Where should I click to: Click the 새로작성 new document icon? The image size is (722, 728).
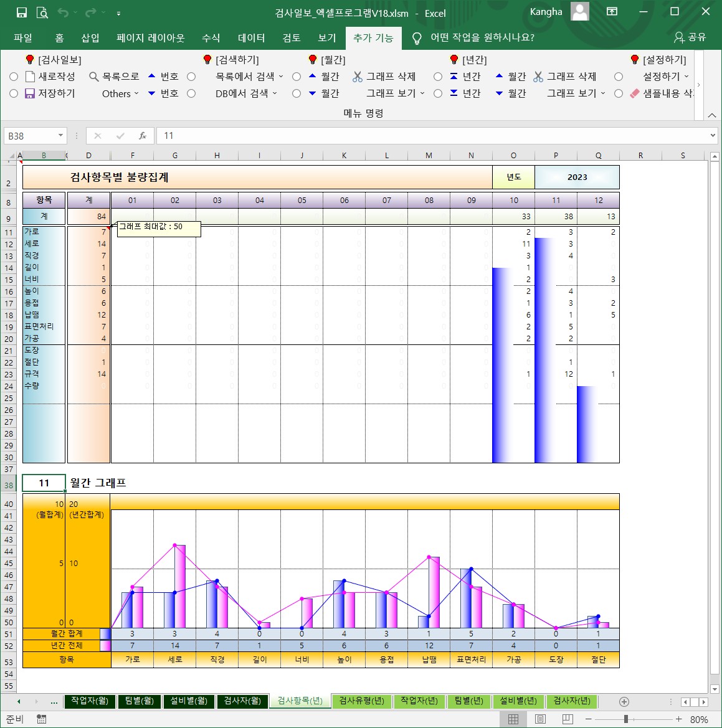30,77
